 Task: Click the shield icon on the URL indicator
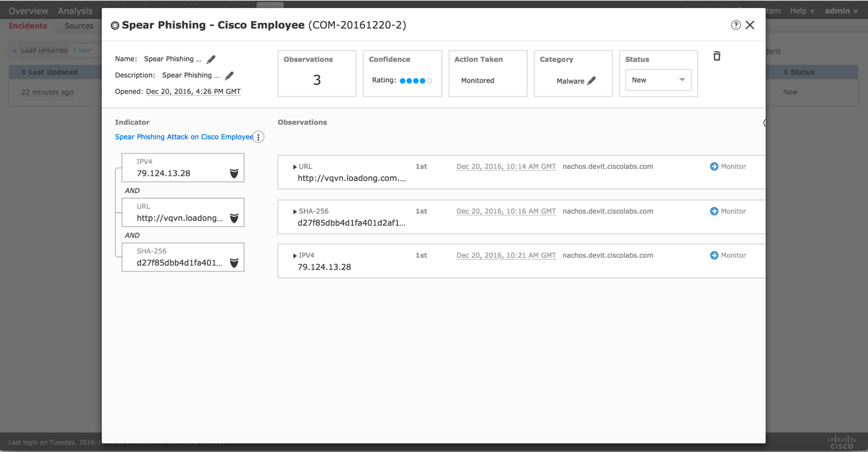point(234,218)
